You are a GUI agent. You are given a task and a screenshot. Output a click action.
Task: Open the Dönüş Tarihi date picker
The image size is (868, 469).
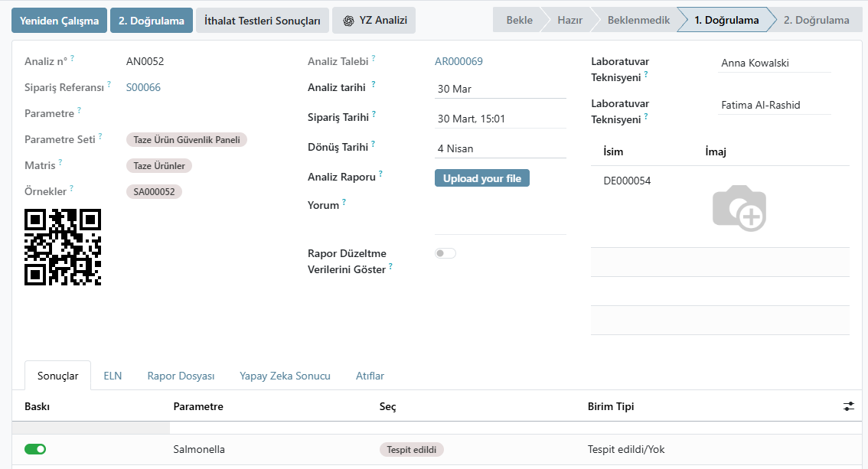pyautogui.click(x=500, y=148)
